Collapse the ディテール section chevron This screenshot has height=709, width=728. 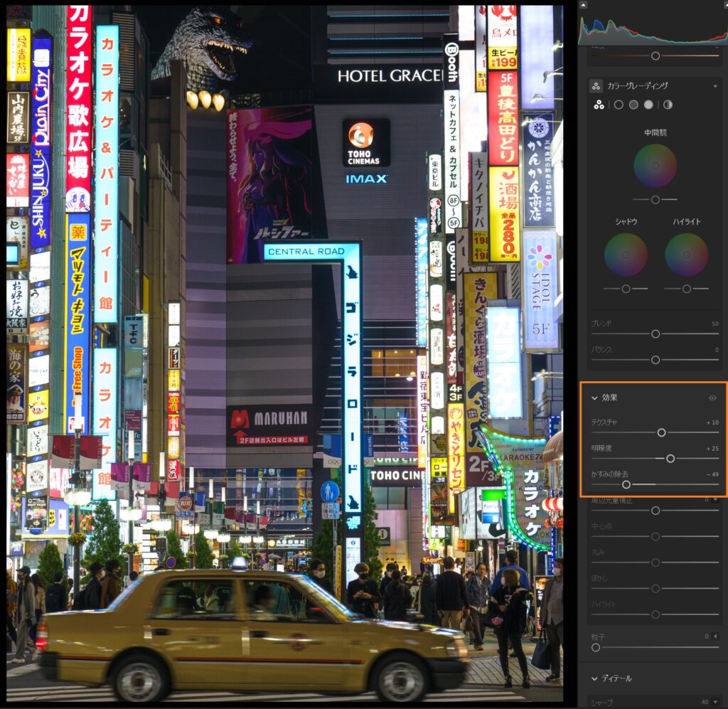click(x=594, y=678)
